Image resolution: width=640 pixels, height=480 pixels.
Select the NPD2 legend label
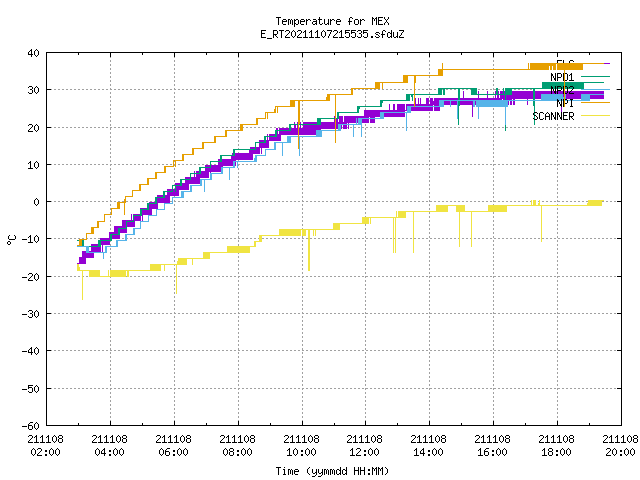tap(562, 90)
